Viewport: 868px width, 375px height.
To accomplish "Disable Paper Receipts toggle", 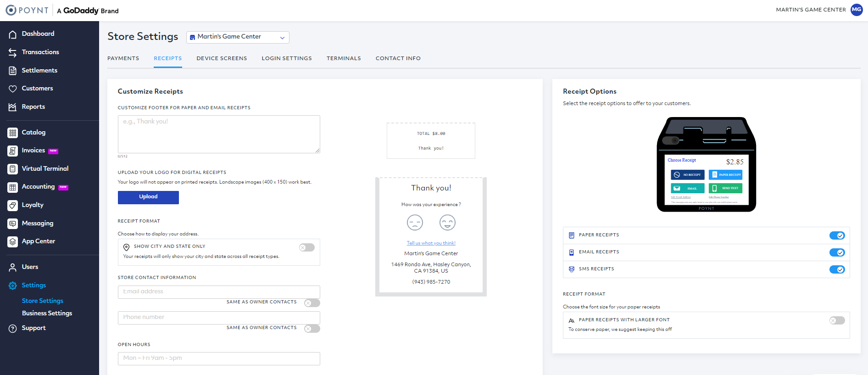I will pyautogui.click(x=837, y=235).
